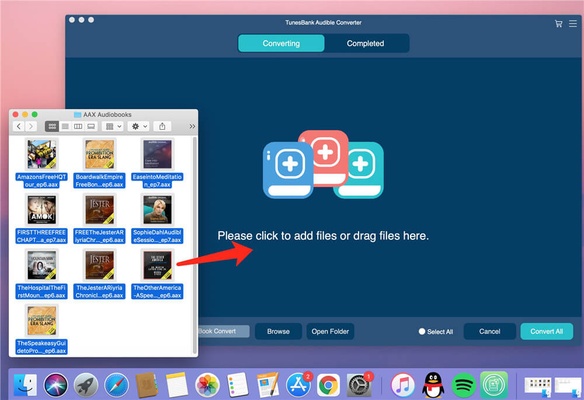
Task: Click the add-files books icon
Action: [323, 164]
